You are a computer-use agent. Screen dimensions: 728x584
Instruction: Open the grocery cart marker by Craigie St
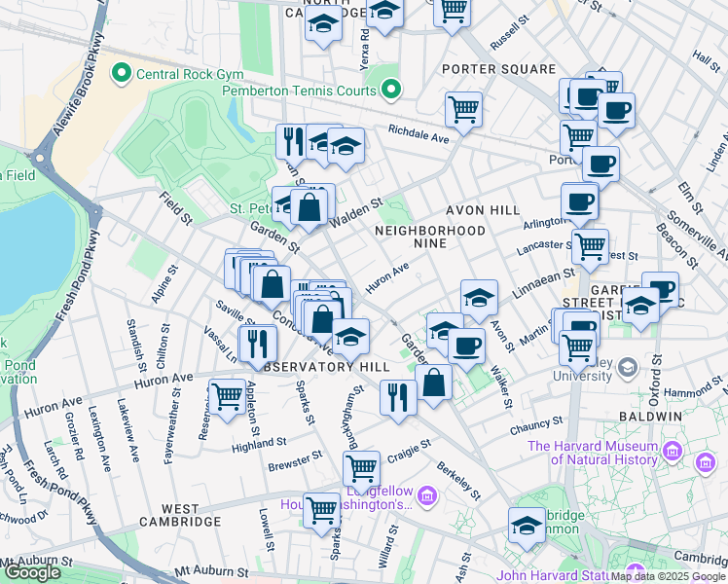362,471
